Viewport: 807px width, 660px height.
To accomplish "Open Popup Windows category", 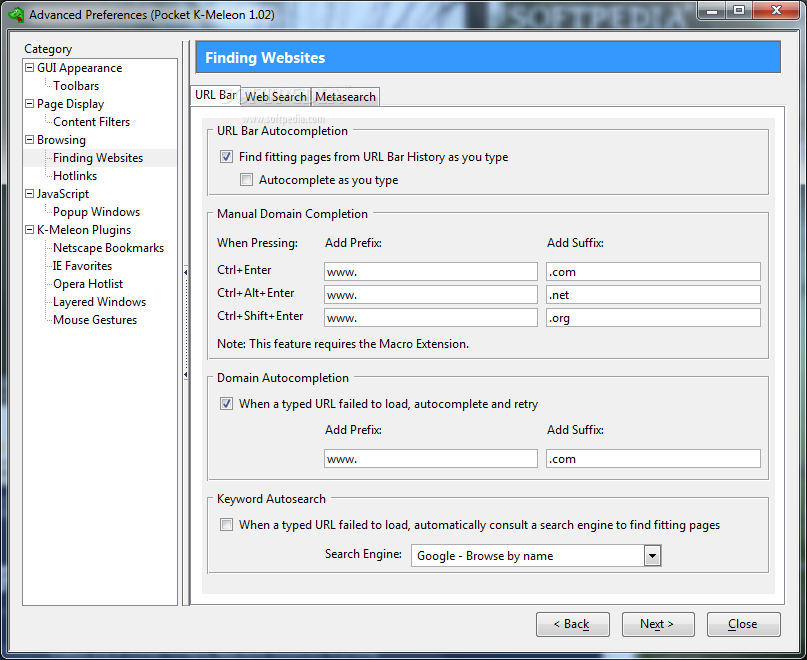I will tap(96, 212).
